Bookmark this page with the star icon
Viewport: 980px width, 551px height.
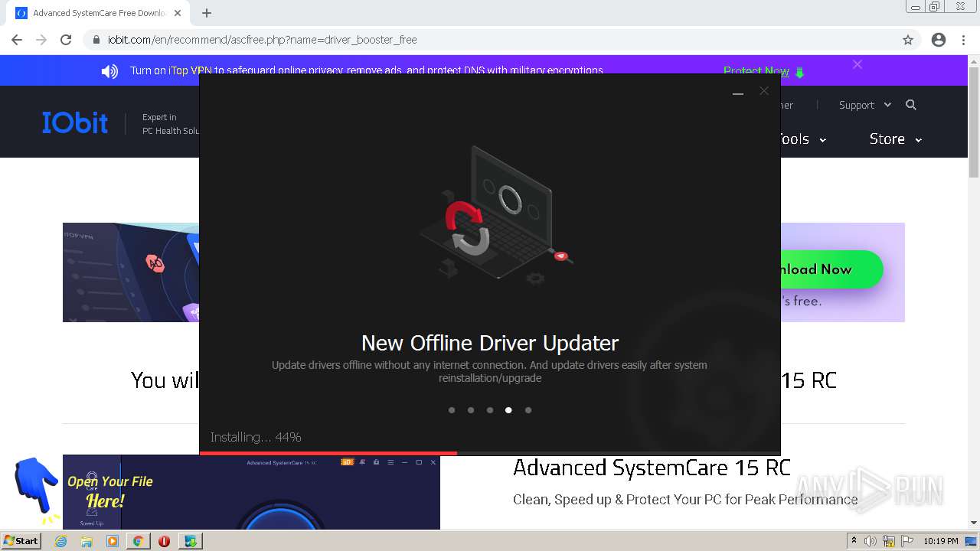[908, 40]
